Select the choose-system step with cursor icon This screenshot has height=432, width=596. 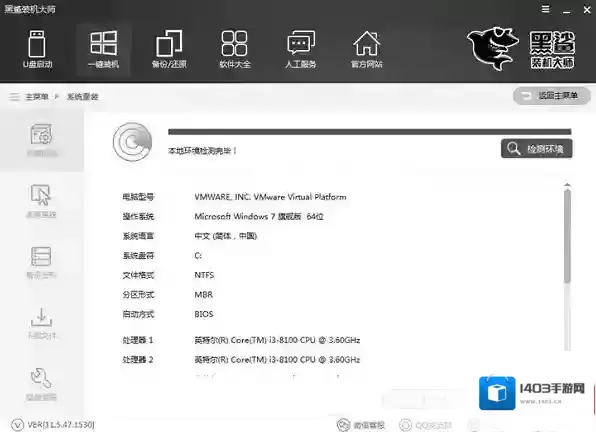[x=41, y=201]
